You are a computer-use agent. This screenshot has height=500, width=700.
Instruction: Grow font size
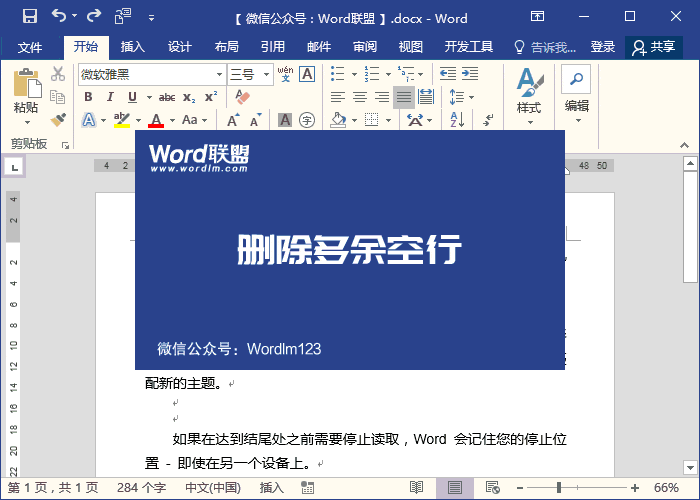click(233, 120)
